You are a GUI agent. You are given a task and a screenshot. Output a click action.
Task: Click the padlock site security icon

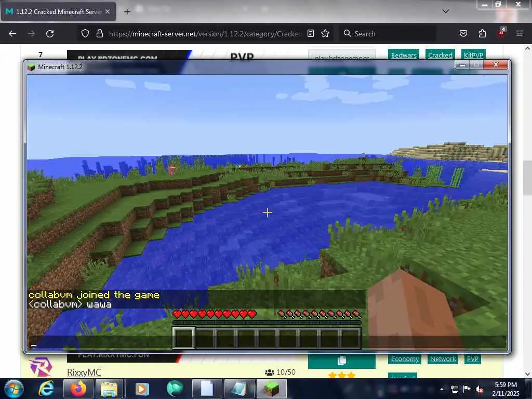99,33
